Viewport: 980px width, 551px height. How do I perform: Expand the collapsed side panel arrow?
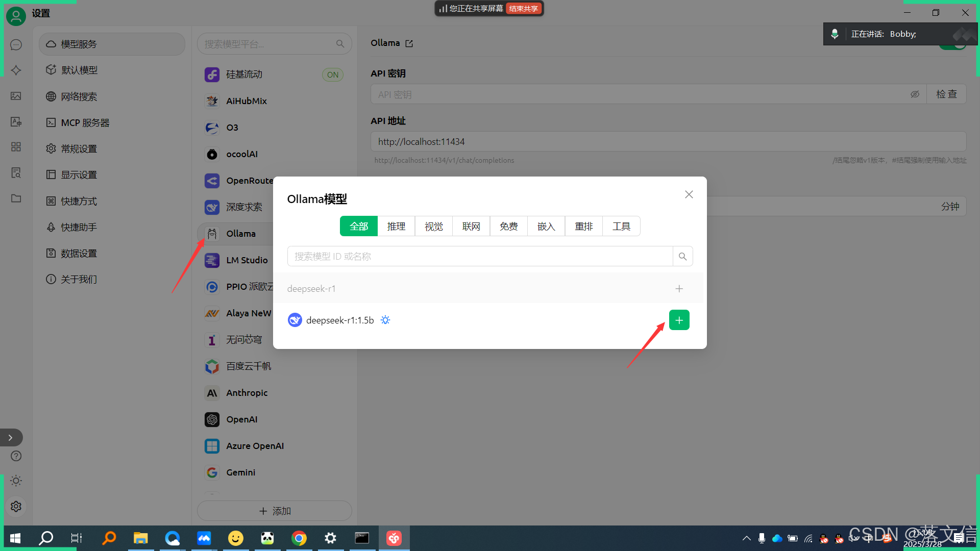point(10,437)
